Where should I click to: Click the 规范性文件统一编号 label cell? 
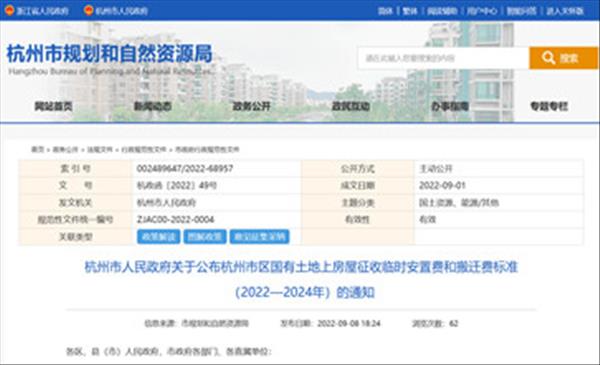75,220
